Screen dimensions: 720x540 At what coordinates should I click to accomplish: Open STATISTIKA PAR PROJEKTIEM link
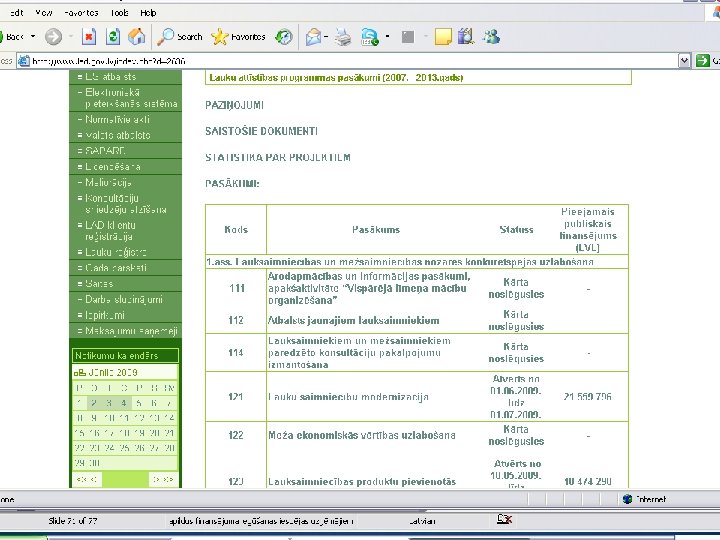(x=278, y=158)
